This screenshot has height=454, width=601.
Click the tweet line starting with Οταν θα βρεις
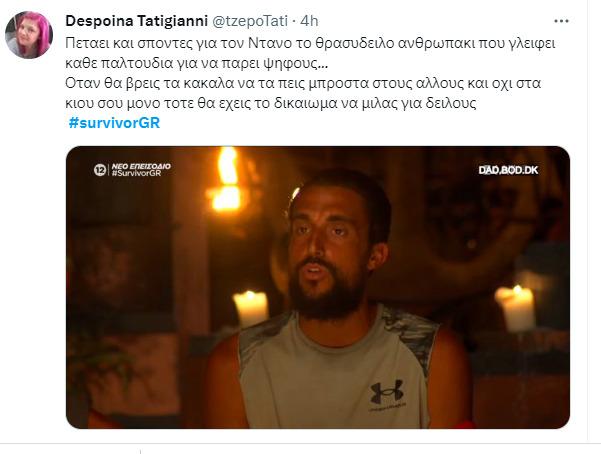303,83
